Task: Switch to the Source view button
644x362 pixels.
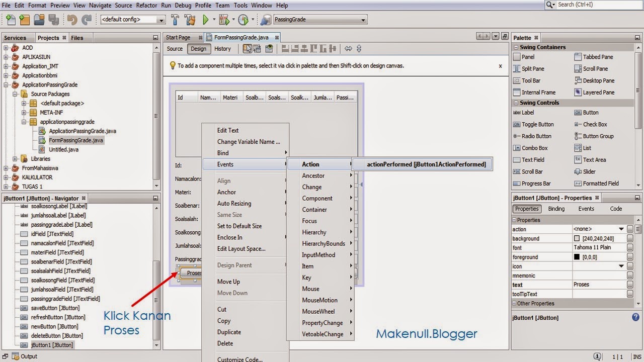Action: click(x=175, y=49)
